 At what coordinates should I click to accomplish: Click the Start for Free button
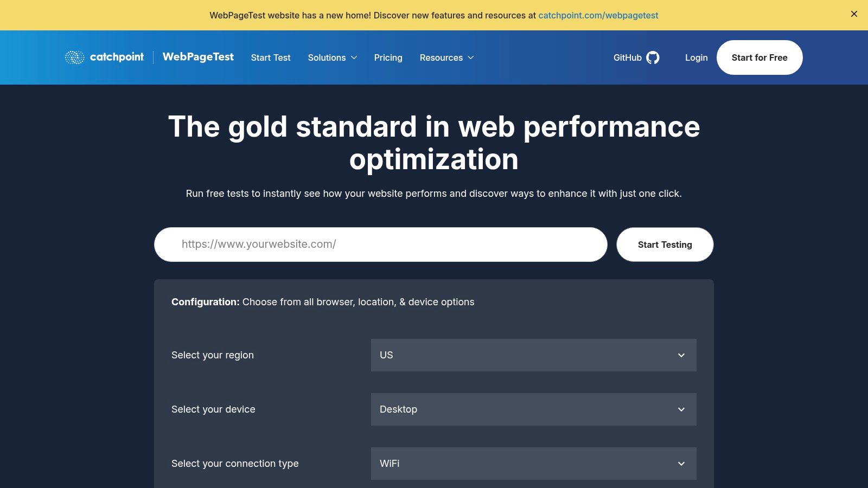tap(759, 57)
